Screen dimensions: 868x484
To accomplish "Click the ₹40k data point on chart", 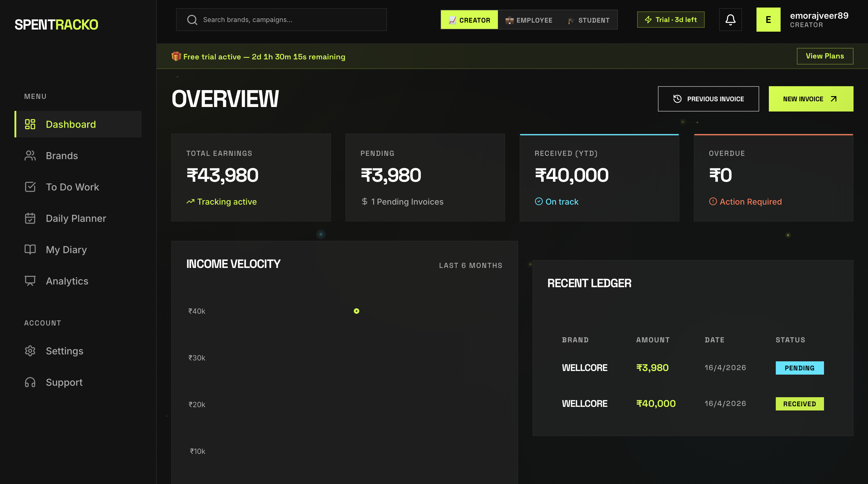I will pyautogui.click(x=357, y=311).
